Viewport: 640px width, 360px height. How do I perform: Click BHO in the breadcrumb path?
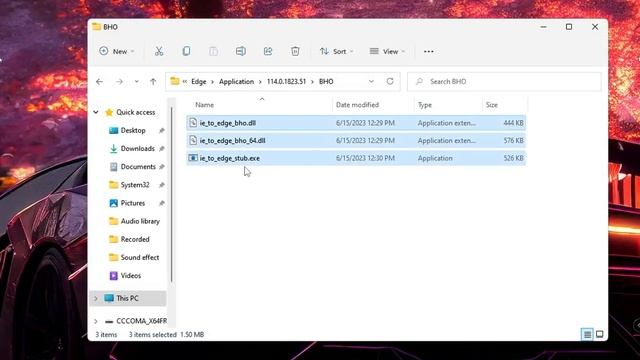326,82
